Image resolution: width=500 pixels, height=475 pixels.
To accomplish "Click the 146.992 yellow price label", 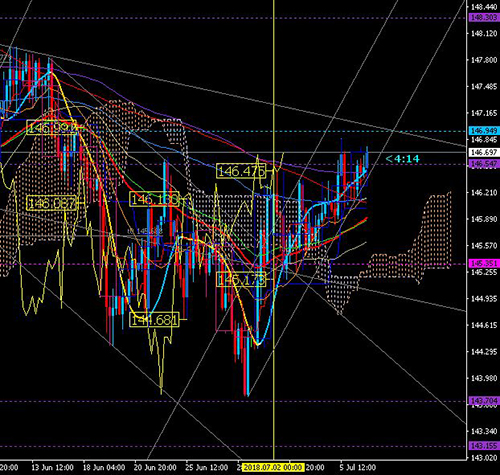I will (52, 127).
